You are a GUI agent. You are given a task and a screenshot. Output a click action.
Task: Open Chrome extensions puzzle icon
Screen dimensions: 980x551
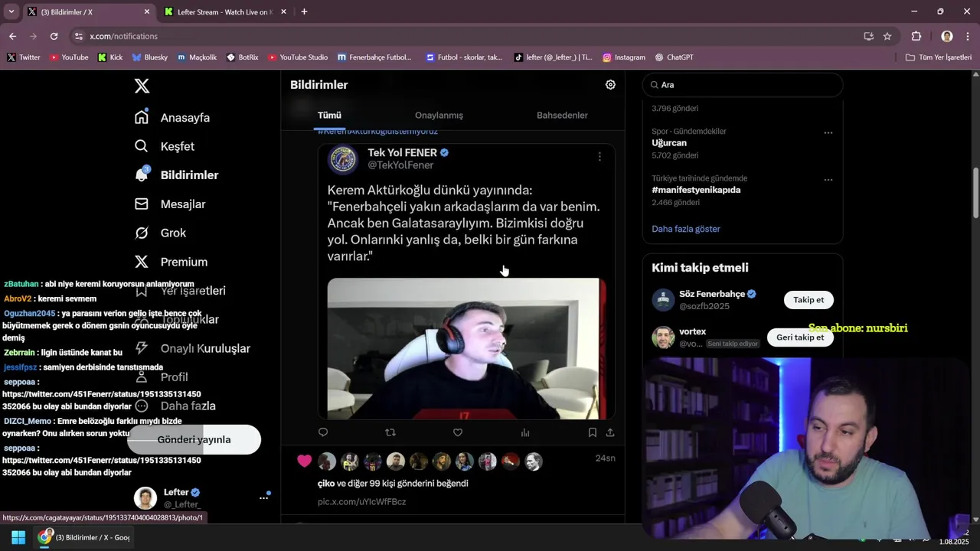(x=916, y=36)
